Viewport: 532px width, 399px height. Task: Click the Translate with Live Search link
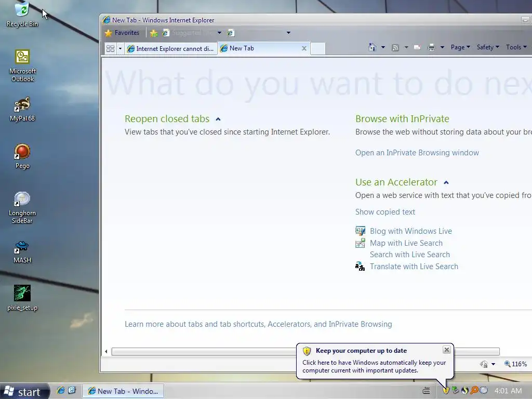(x=414, y=267)
